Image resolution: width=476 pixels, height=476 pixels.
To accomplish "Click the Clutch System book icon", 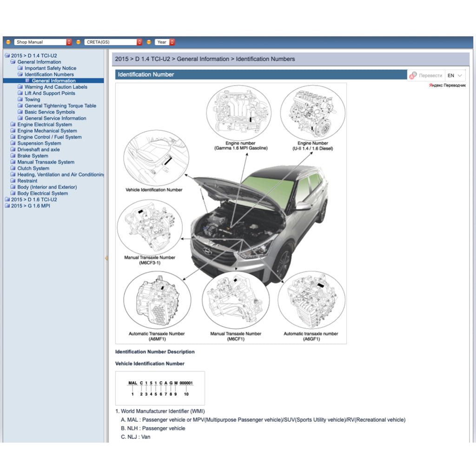I will (x=13, y=168).
